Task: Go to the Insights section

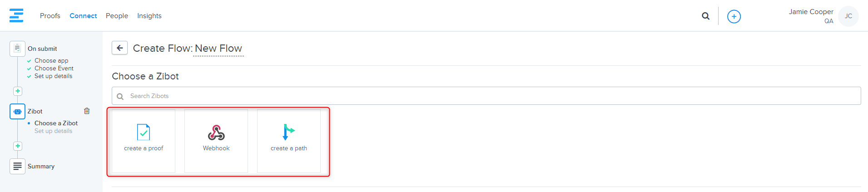Action: 149,16
